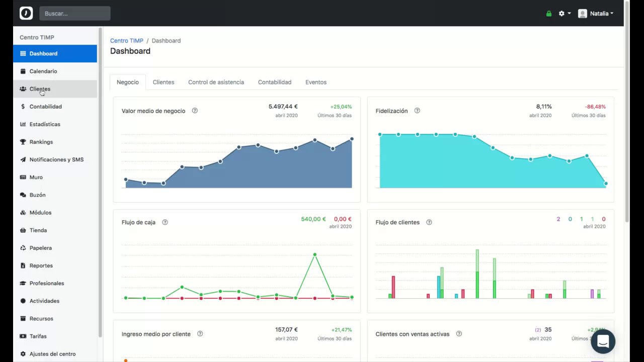Viewport: 644px width, 362px height.
Task: Click the Notificaciones y SMS paper plane icon
Action: coord(23,159)
